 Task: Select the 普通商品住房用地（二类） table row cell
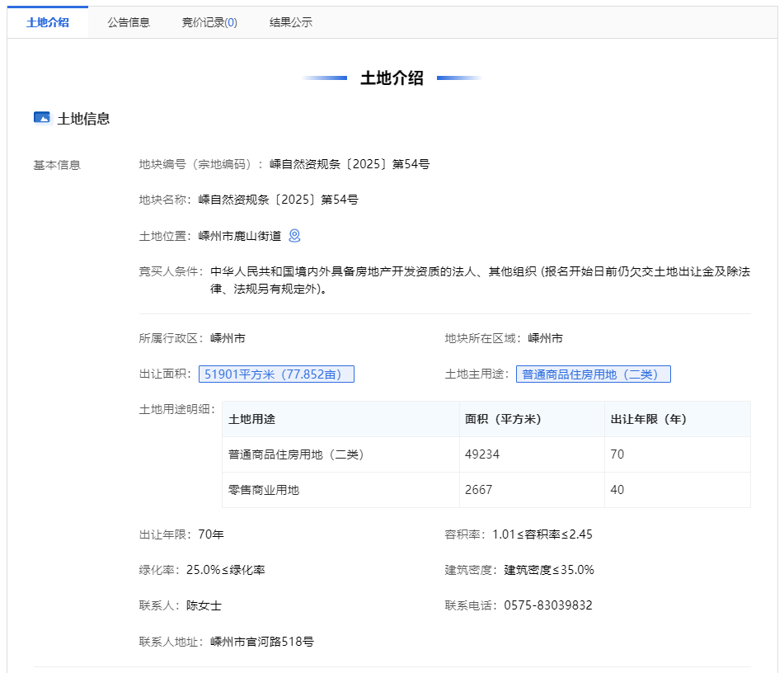pos(296,454)
